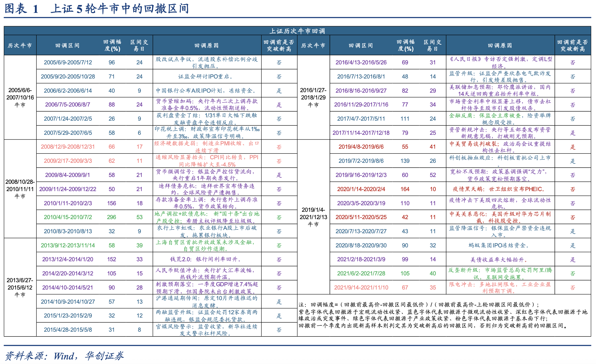
Task: Select the 2013/6/27-2015/6/12 牛市 row label
Action: click(x=20, y=287)
